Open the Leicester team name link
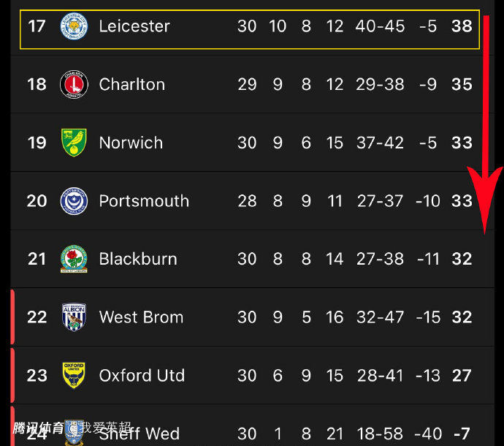The height and width of the screenshot is (446, 504). point(134,26)
